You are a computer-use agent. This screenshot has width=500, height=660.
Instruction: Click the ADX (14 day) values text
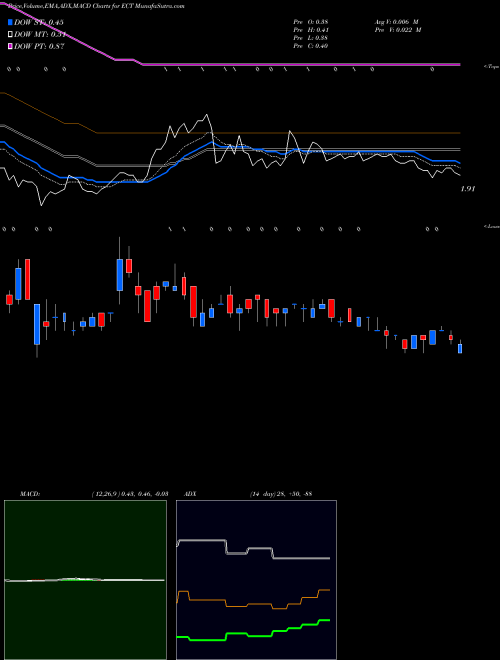click(x=281, y=493)
